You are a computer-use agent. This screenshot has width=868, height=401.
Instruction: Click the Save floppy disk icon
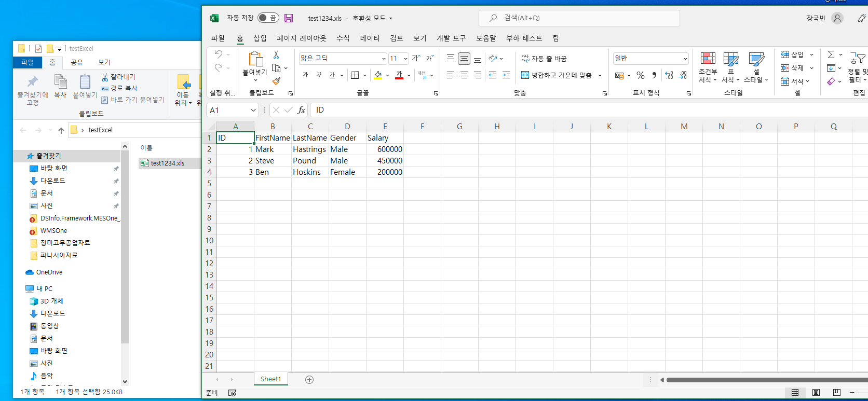point(289,18)
